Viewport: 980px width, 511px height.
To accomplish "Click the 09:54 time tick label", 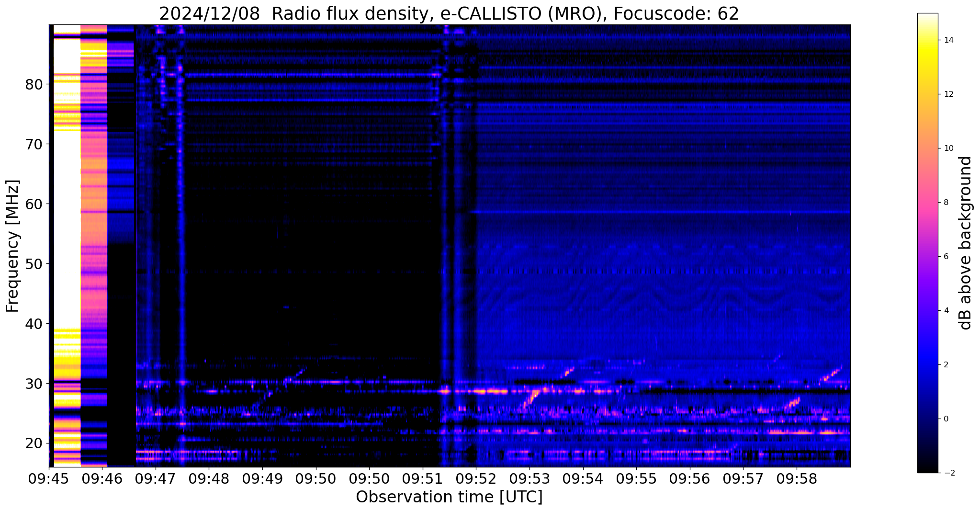I will pyautogui.click(x=583, y=478).
